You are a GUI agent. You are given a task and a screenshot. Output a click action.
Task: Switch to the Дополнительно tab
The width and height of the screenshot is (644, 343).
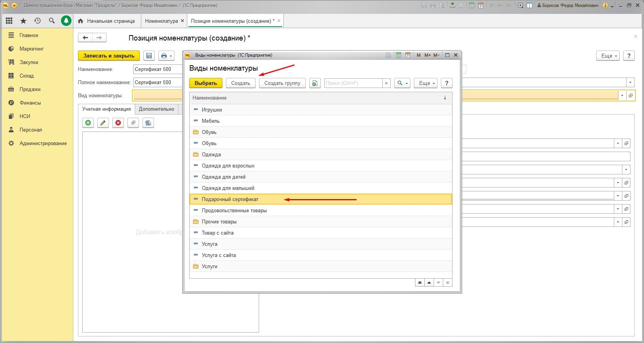pos(156,109)
